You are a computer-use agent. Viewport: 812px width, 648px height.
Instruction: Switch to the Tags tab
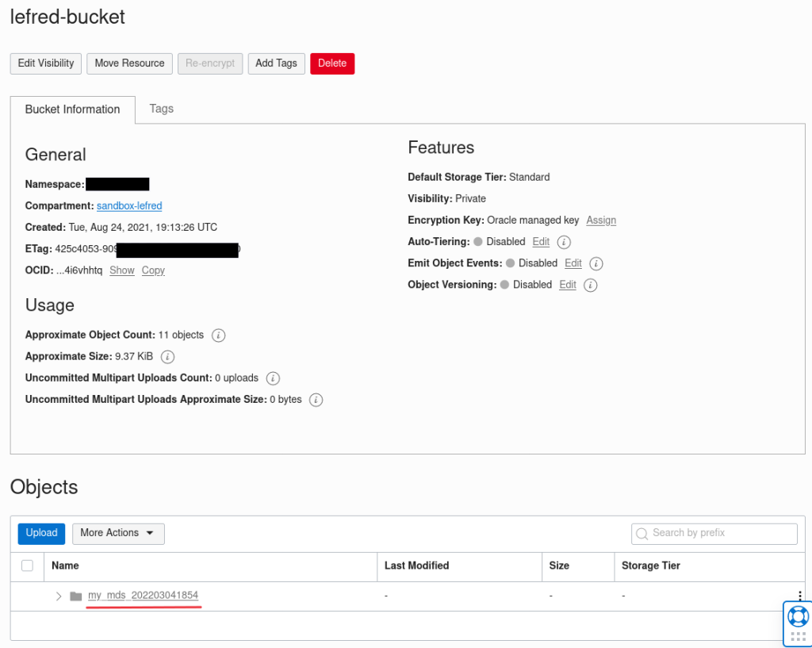162,109
